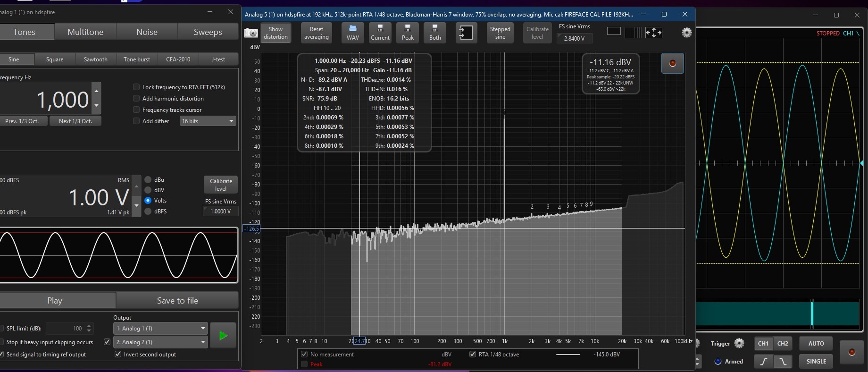Screen dimensions: 868x372
Task: Enable Lock frequency to RTA FFT
Action: [136, 87]
